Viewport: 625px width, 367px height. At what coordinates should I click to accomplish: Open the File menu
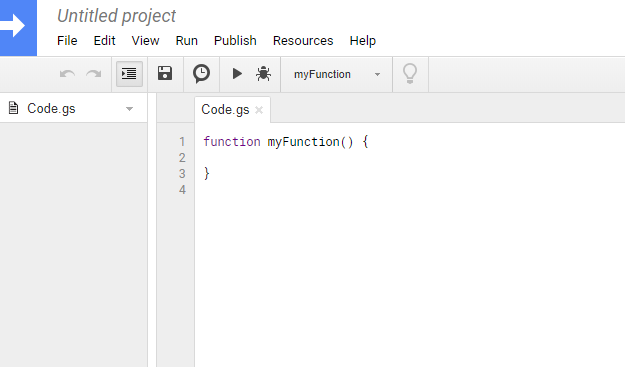click(67, 41)
